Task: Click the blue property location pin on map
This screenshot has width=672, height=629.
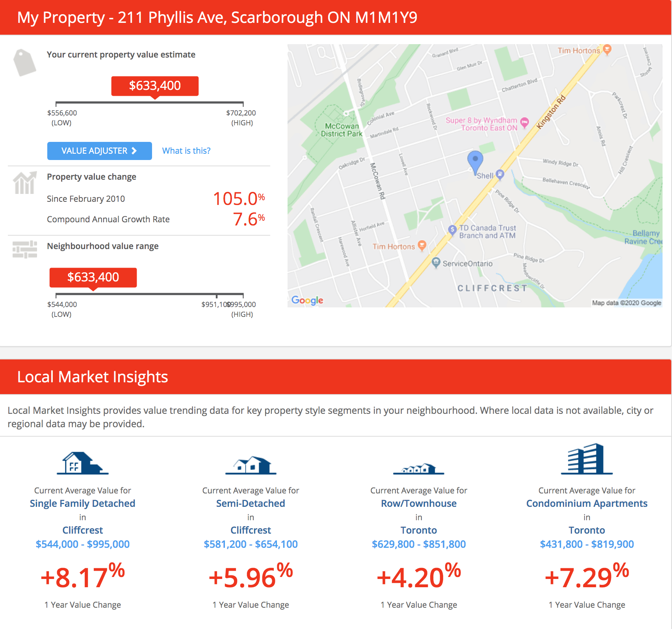Action: tap(475, 161)
